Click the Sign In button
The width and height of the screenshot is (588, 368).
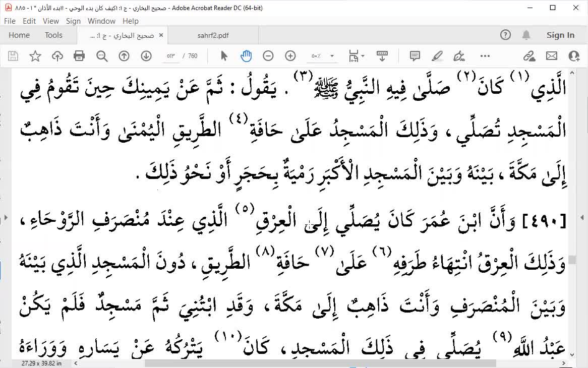[x=560, y=35]
